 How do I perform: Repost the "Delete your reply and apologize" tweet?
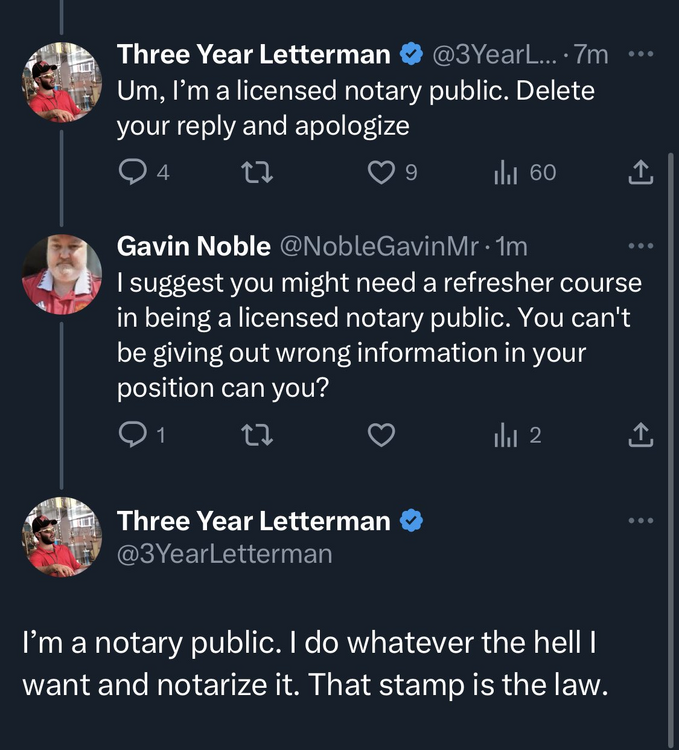click(258, 173)
